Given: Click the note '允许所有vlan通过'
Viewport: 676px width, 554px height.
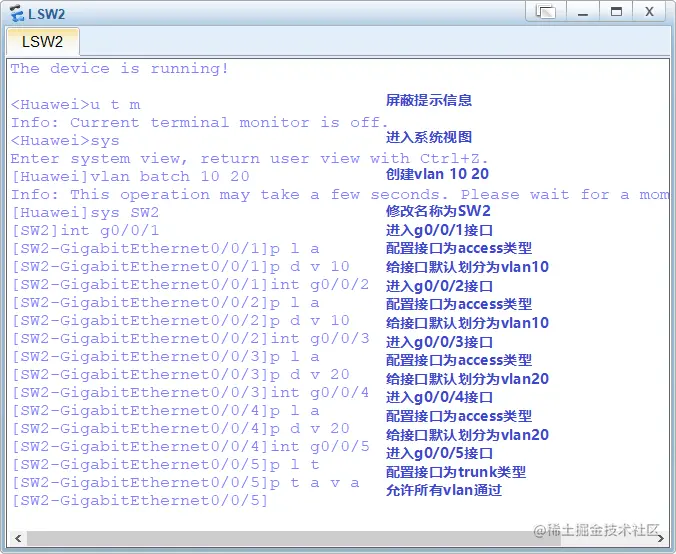Looking at the screenshot, I should (444, 490).
